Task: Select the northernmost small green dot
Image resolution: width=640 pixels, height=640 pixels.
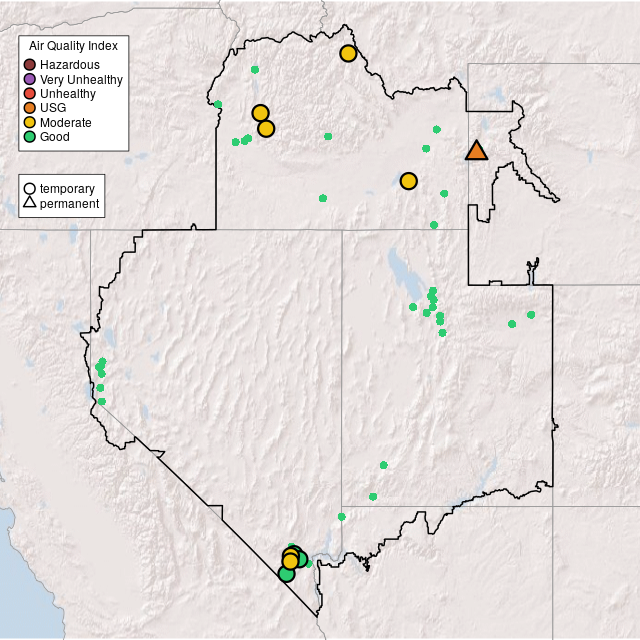Action: click(x=255, y=69)
